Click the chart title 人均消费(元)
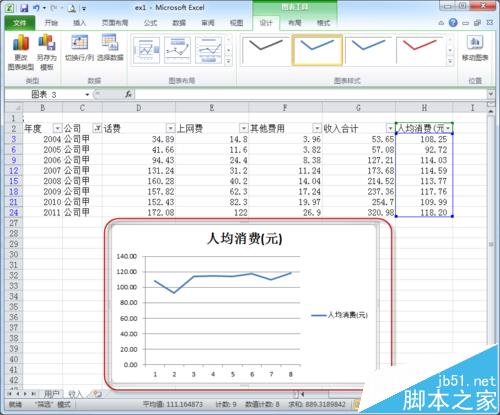 [244, 239]
